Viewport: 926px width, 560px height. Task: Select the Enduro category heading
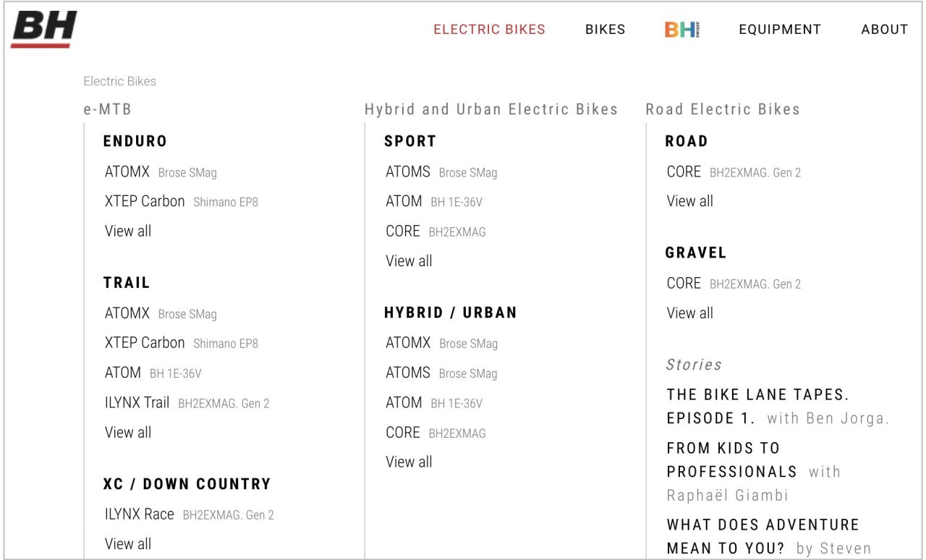click(x=135, y=141)
